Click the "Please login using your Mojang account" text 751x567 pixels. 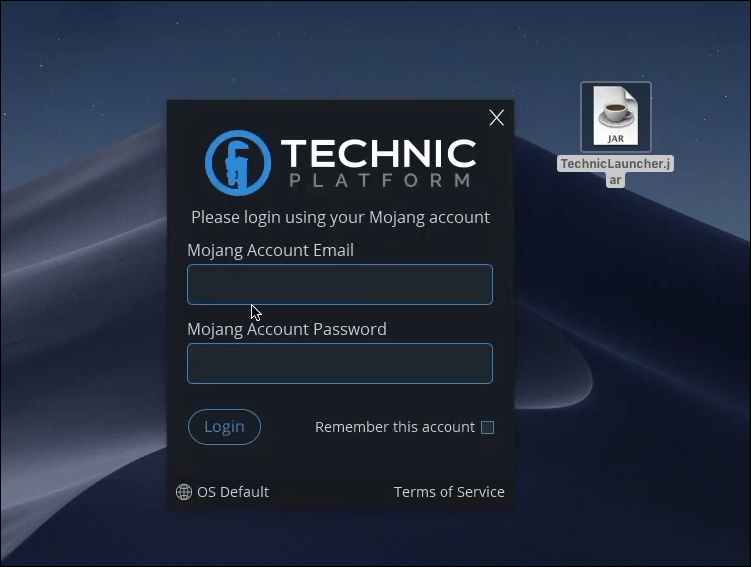(340, 217)
